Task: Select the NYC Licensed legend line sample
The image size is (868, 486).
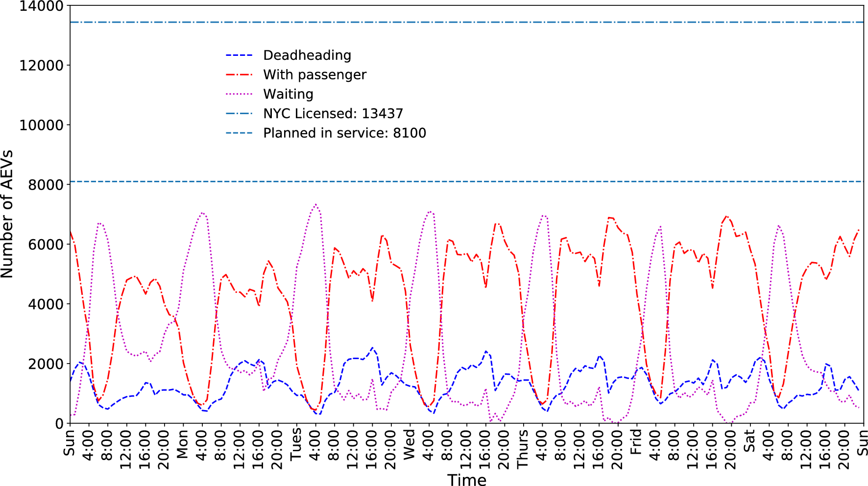Action: click(239, 114)
